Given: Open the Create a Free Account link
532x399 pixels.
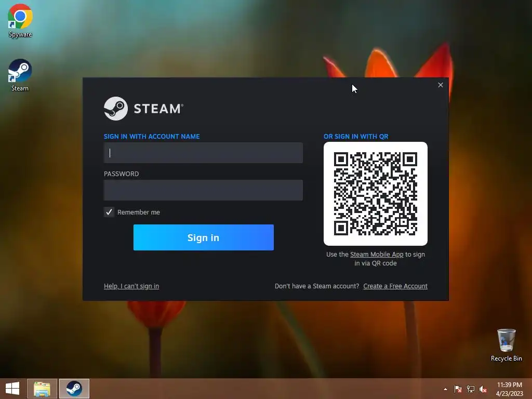Looking at the screenshot, I should tap(395, 286).
